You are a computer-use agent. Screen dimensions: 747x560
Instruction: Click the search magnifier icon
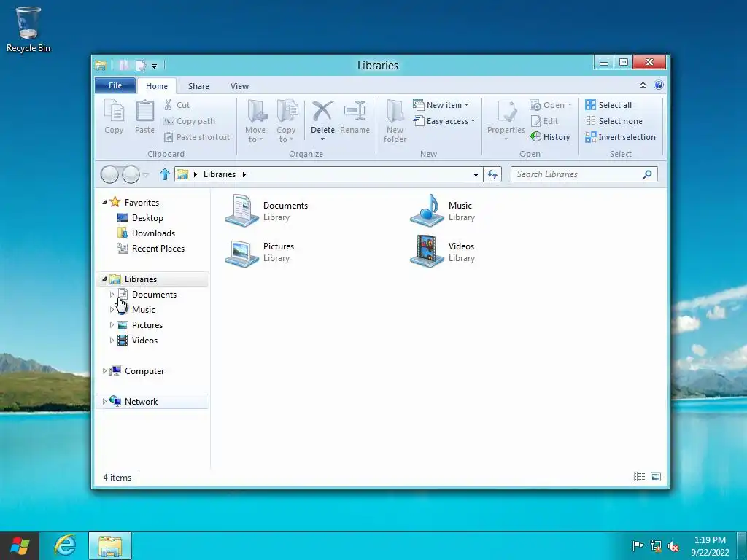(647, 174)
